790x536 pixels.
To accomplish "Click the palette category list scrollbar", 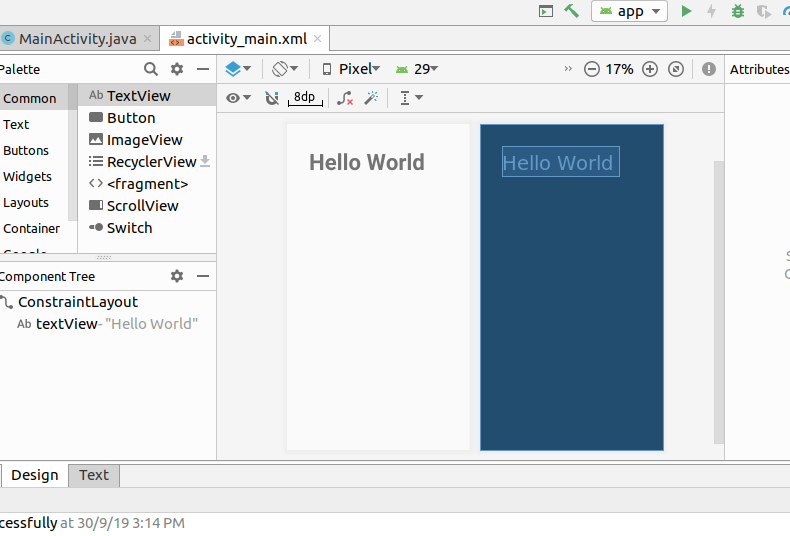I will pos(73,152).
